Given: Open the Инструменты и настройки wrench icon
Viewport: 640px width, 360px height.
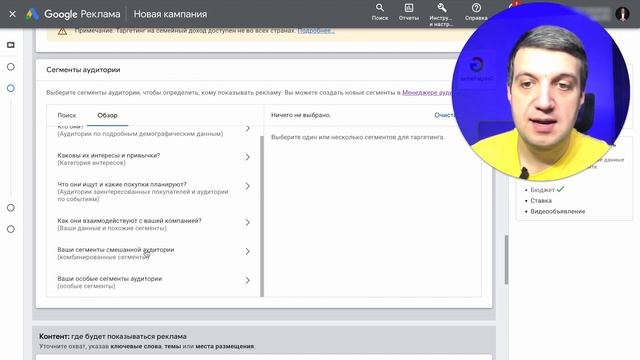Looking at the screenshot, I should point(441,14).
